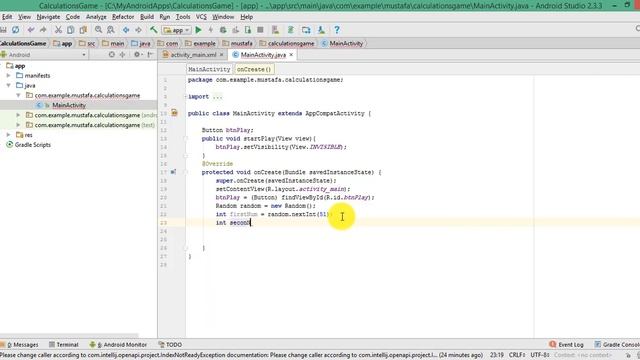Click the Copy icon in toolbar
Image resolution: width=640 pixels, height=360 pixels.
[71, 30]
